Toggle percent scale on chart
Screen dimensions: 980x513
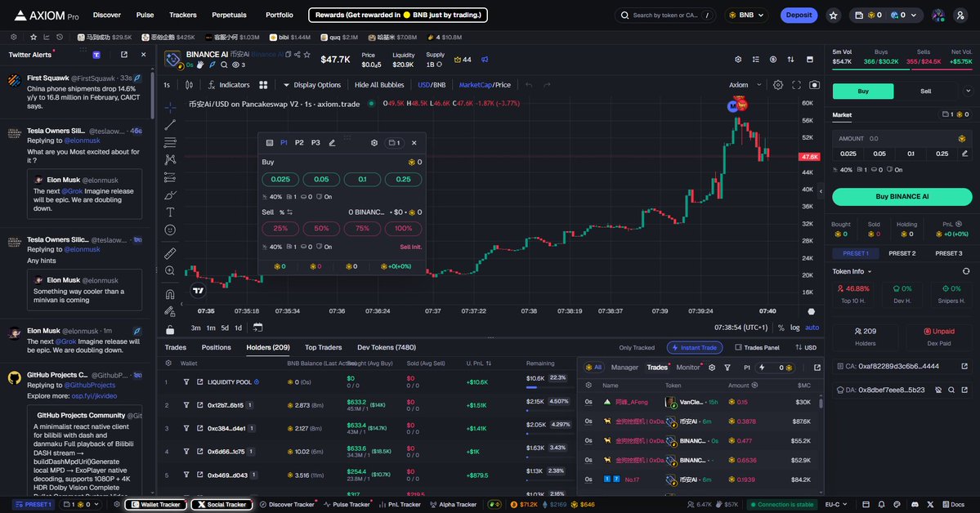pos(781,328)
